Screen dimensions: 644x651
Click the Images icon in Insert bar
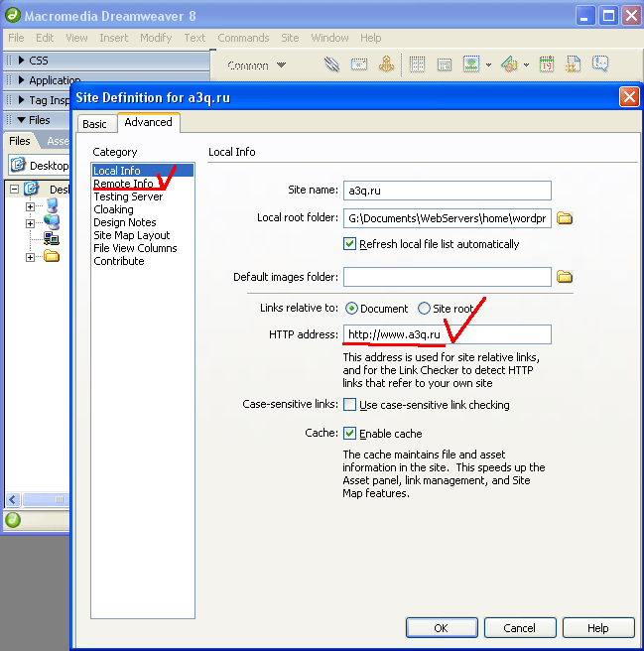pos(471,64)
